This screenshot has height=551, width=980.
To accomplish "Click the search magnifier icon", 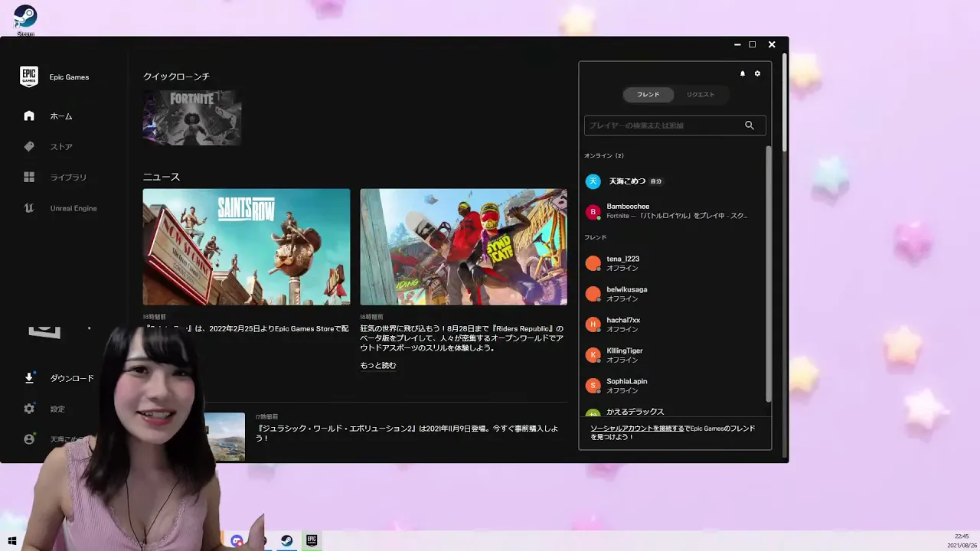I will (750, 126).
